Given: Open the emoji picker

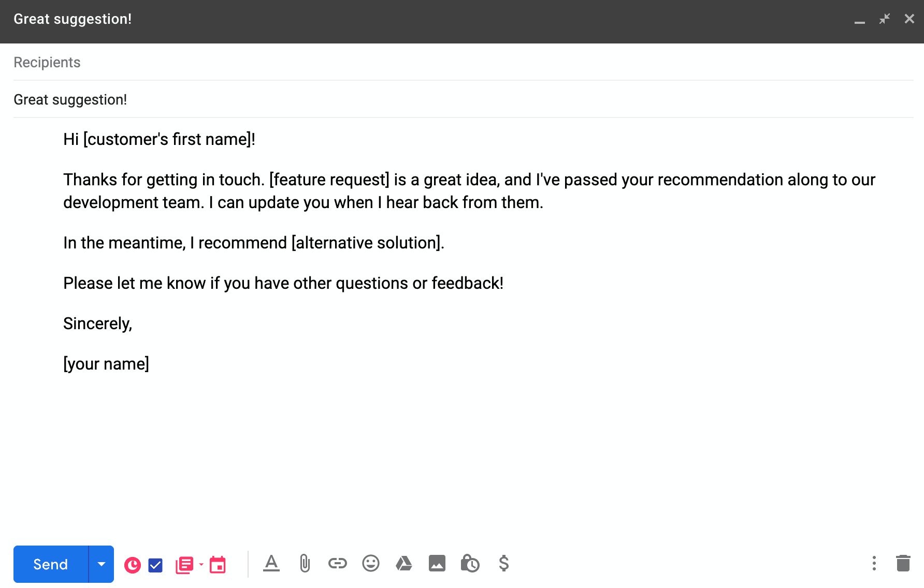Looking at the screenshot, I should pos(371,563).
